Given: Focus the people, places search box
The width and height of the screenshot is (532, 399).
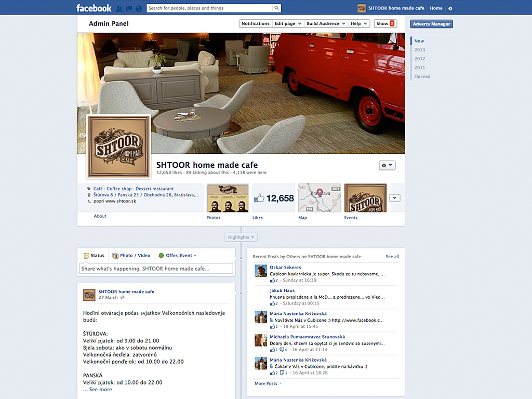Looking at the screenshot, I should 209,8.
